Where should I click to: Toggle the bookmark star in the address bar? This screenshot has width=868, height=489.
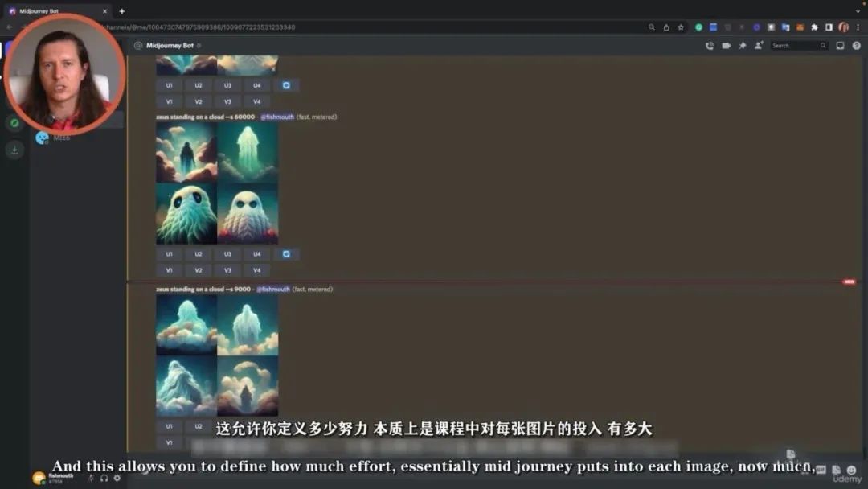tap(681, 27)
